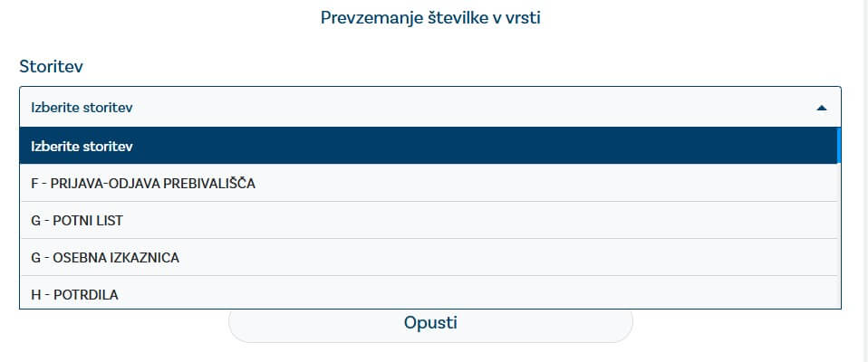Click the Storitev combo box field
Screen dimensions: 868x362
point(429,107)
